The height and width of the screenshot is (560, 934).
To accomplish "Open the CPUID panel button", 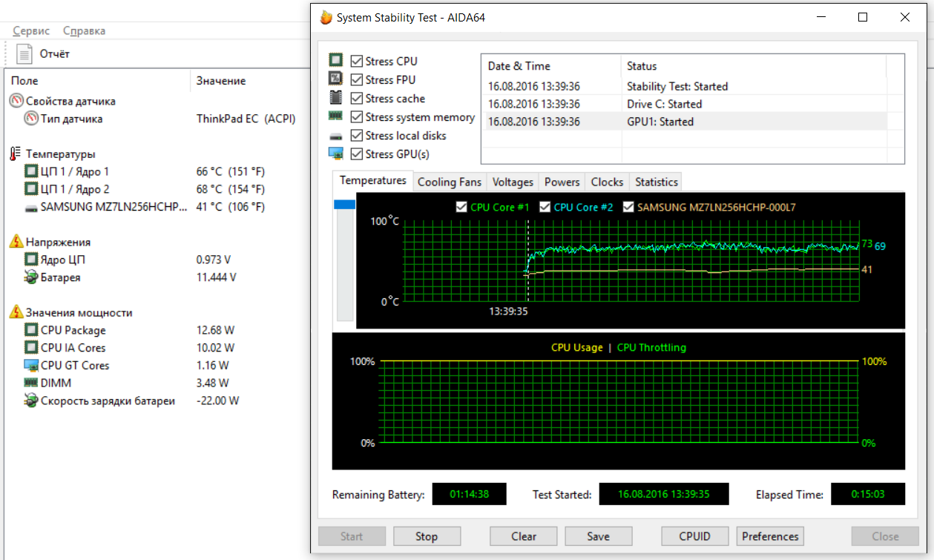I will pos(695,536).
